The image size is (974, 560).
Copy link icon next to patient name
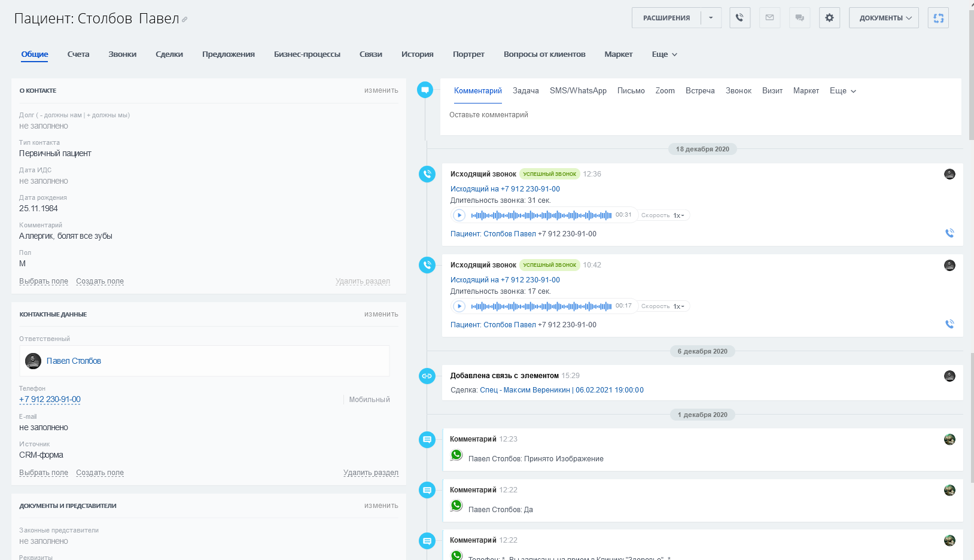click(x=185, y=20)
